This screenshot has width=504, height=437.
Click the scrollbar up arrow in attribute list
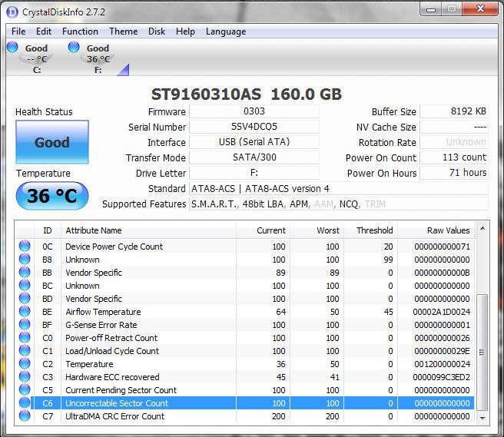click(482, 228)
